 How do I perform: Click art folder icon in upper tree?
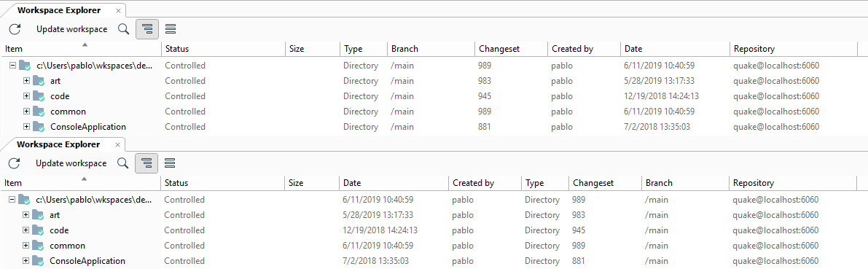pyautogui.click(x=38, y=81)
